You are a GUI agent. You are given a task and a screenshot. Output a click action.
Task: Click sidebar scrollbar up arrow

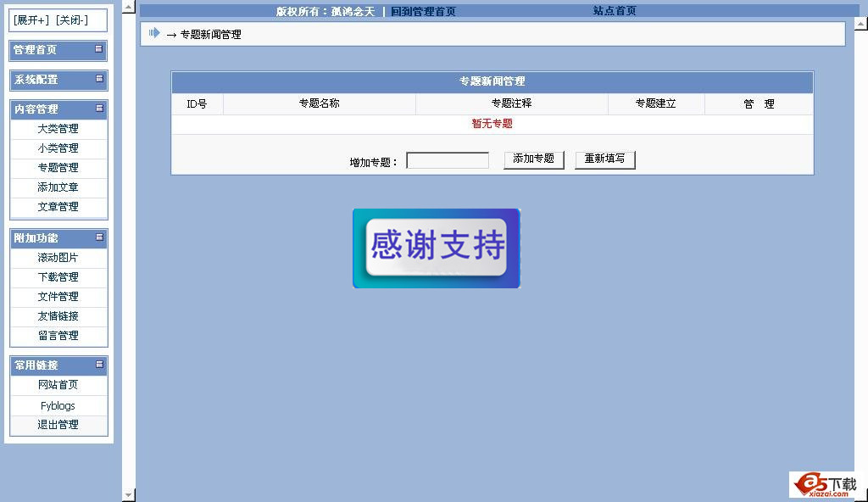(x=129, y=7)
